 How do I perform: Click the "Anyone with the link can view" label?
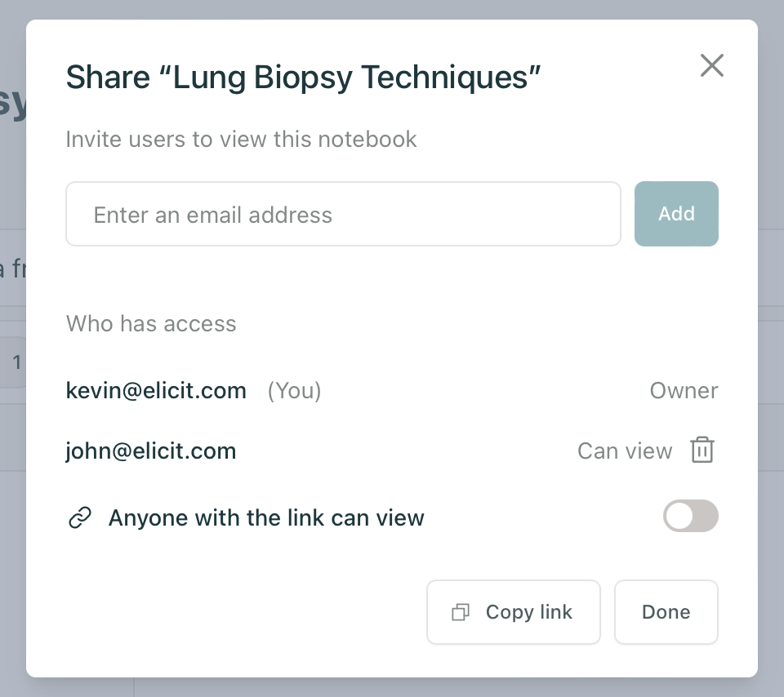click(266, 517)
